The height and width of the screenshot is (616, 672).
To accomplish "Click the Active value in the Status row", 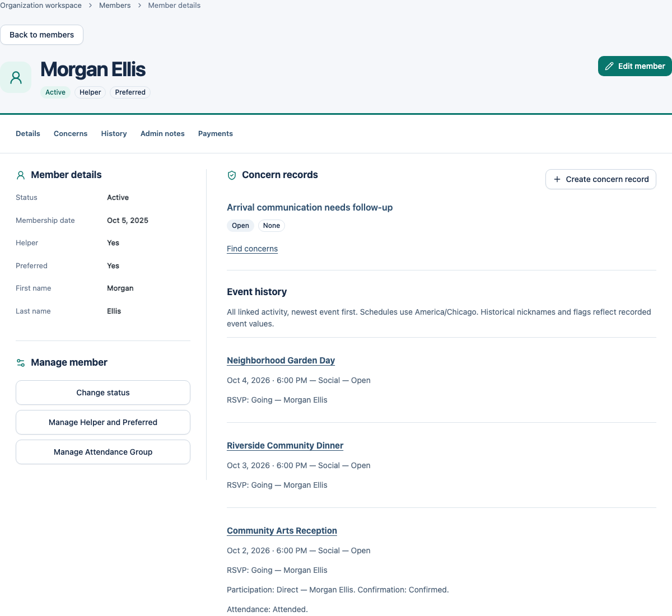I will click(x=118, y=198).
